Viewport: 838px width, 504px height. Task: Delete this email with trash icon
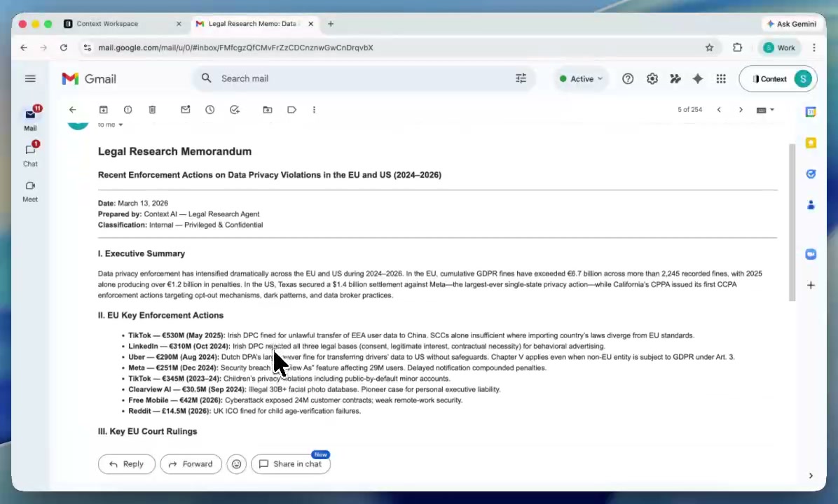(x=152, y=109)
